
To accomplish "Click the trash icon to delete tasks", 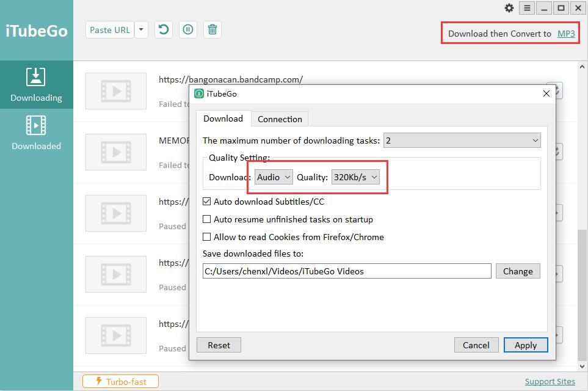I will click(x=212, y=30).
